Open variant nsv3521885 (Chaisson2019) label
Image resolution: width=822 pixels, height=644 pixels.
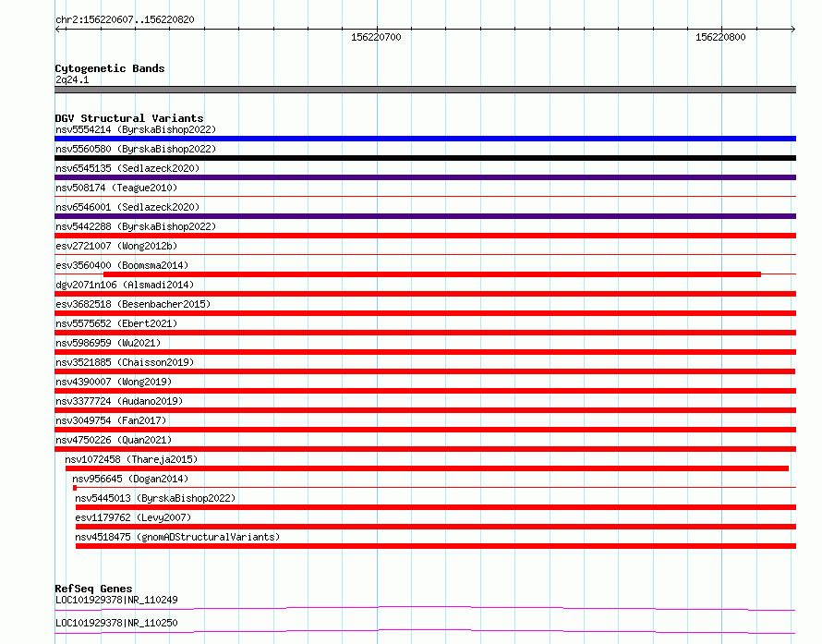click(125, 362)
